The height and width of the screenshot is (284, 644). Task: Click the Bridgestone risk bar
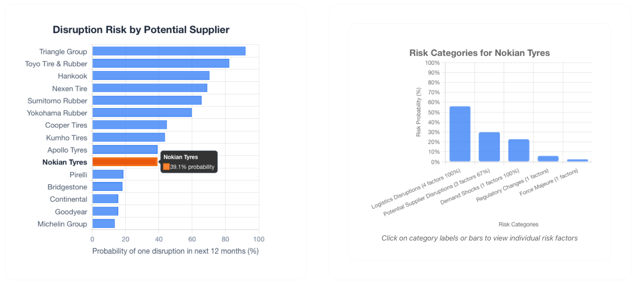[107, 187]
